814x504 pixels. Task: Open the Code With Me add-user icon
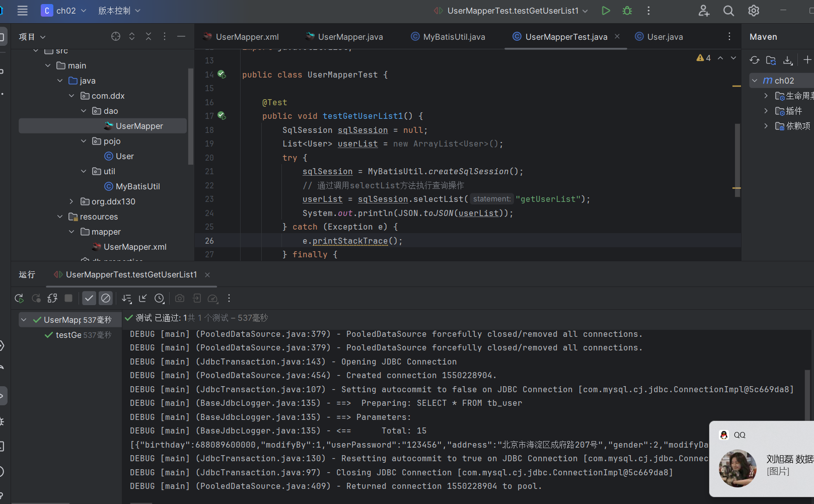tap(704, 11)
